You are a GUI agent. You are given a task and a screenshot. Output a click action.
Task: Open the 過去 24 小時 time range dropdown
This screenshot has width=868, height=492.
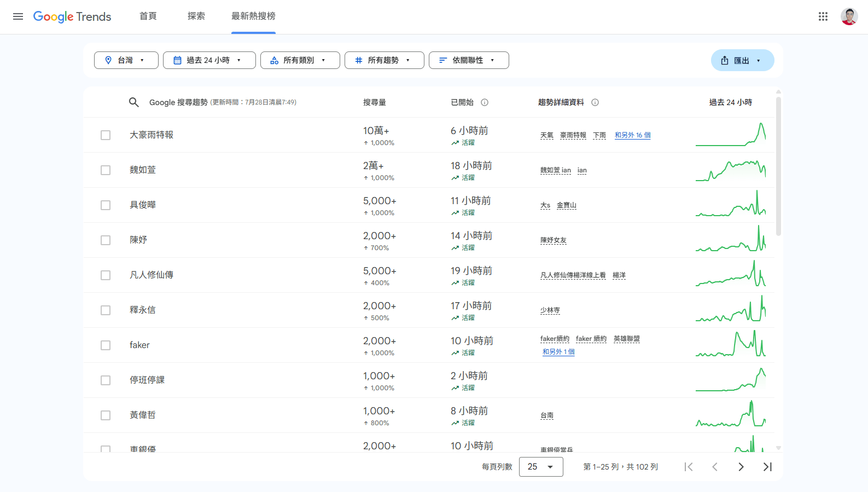(x=209, y=60)
